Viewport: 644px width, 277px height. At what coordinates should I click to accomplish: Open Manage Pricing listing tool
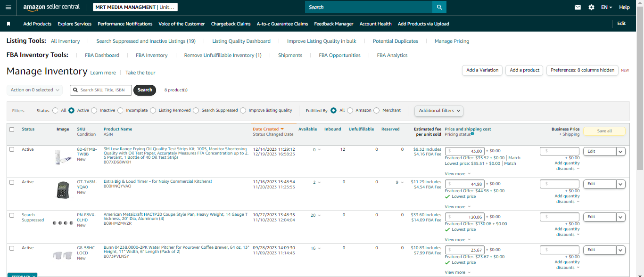452,41
